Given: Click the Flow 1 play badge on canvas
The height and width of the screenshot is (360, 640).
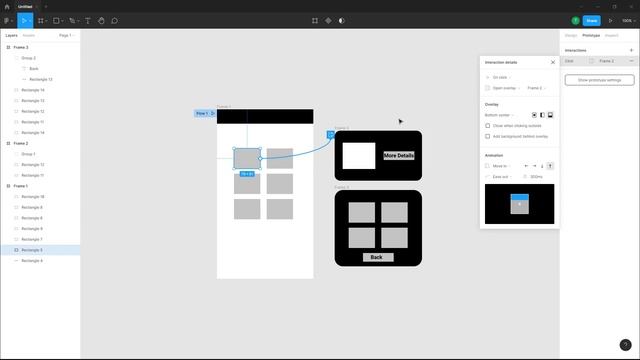Looking at the screenshot, I should click(x=205, y=113).
